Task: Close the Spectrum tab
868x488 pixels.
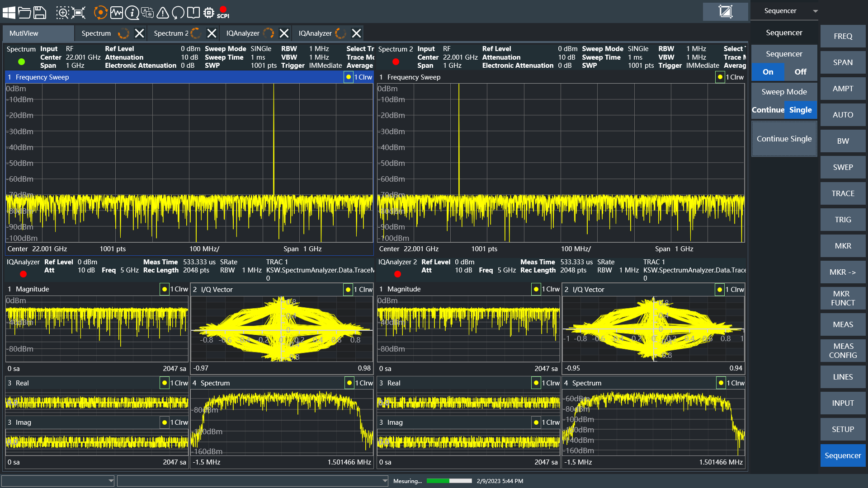Action: tap(139, 33)
